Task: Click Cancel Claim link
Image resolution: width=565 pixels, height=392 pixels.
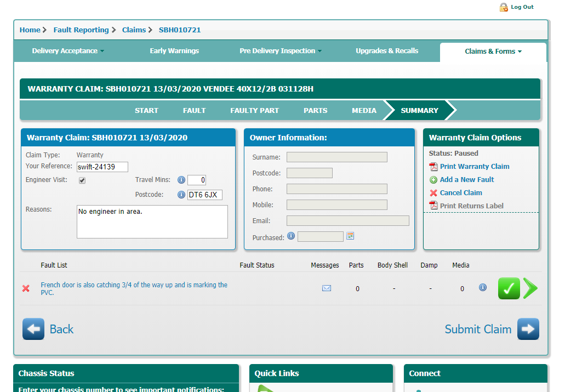Action: click(x=461, y=193)
